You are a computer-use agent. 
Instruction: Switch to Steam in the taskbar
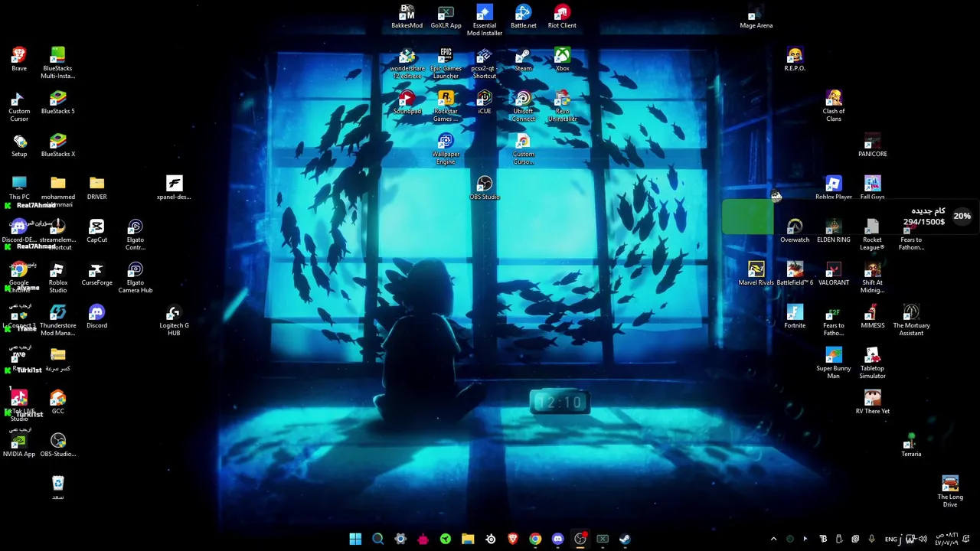625,539
